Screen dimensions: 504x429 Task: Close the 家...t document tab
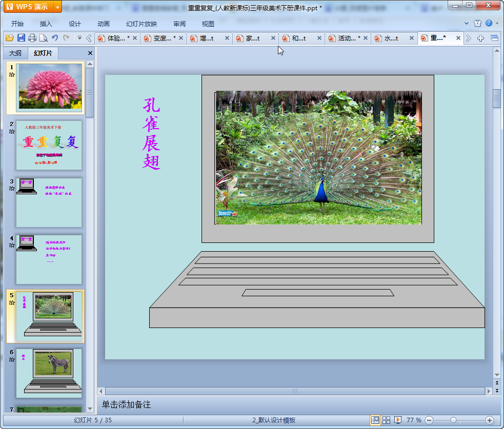(x=273, y=38)
